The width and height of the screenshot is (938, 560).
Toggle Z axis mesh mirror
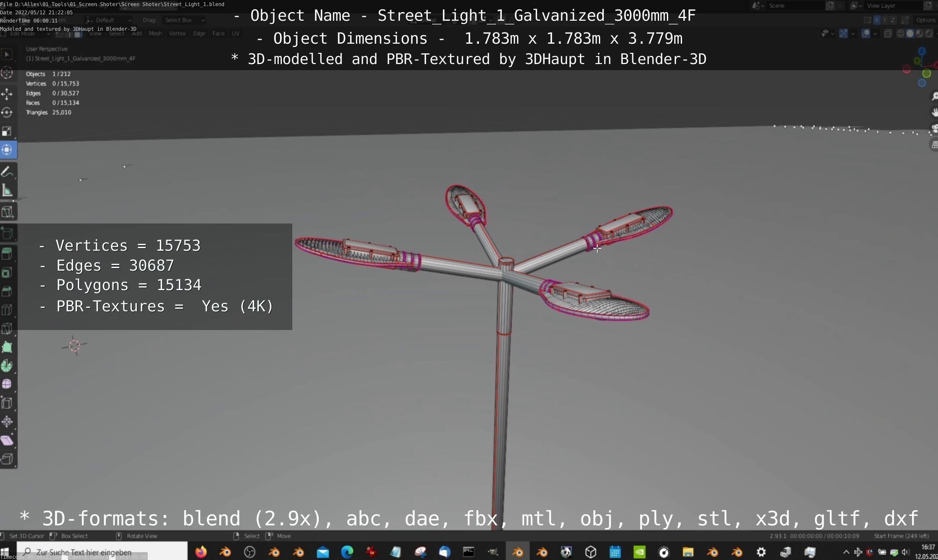tap(893, 20)
